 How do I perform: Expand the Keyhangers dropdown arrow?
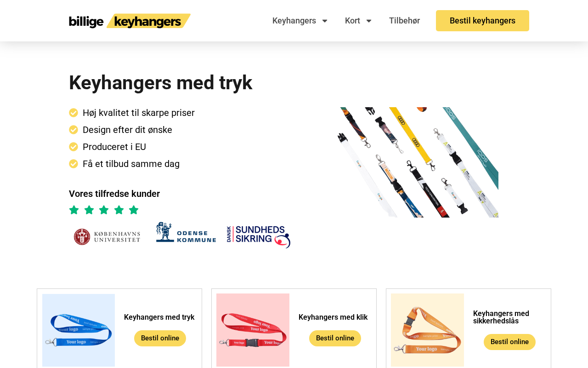pos(325,21)
